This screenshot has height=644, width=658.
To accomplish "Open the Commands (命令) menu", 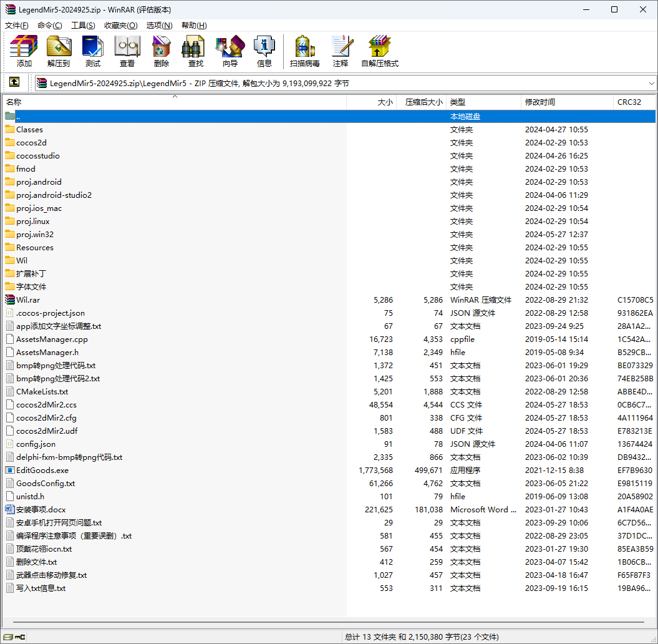I will (x=49, y=25).
